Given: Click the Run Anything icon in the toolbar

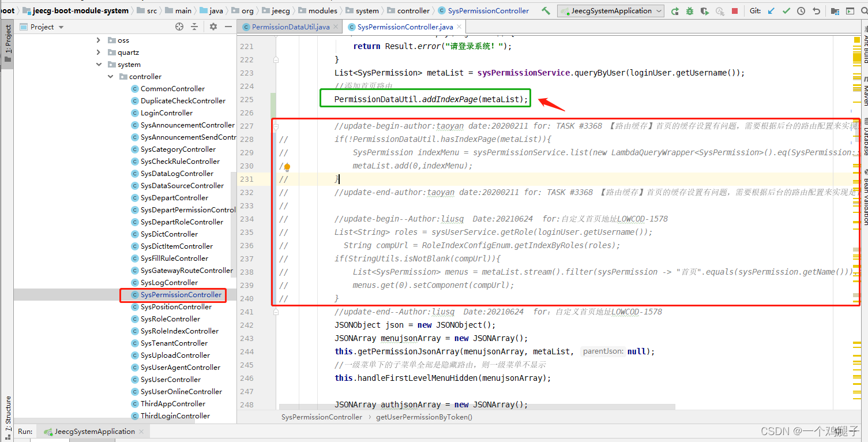Looking at the screenshot, I should [850, 11].
